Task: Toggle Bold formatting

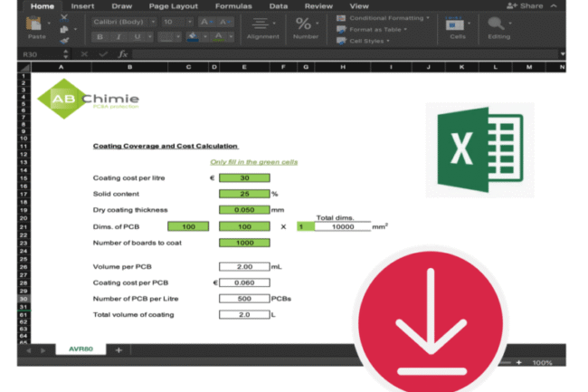Action: point(100,37)
